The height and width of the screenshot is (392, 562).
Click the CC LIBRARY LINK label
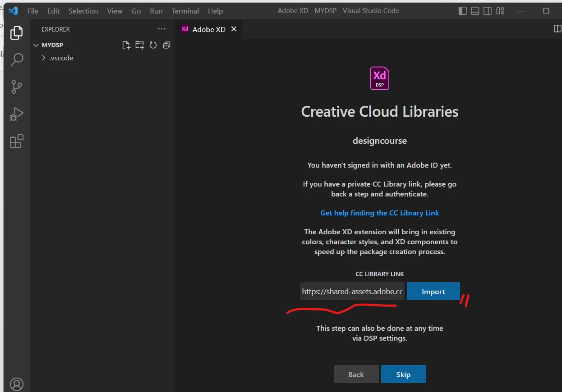(x=380, y=274)
